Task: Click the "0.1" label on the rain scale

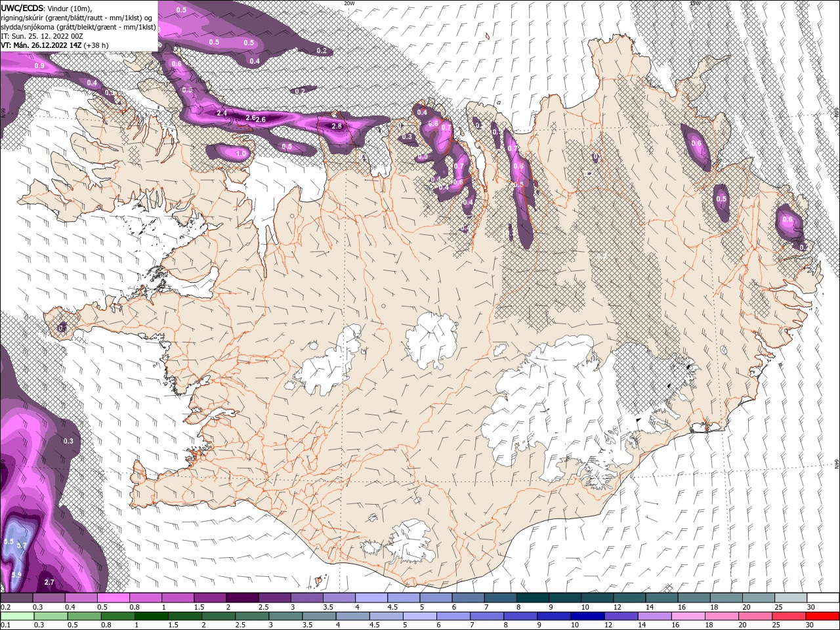Action: [x=5, y=625]
